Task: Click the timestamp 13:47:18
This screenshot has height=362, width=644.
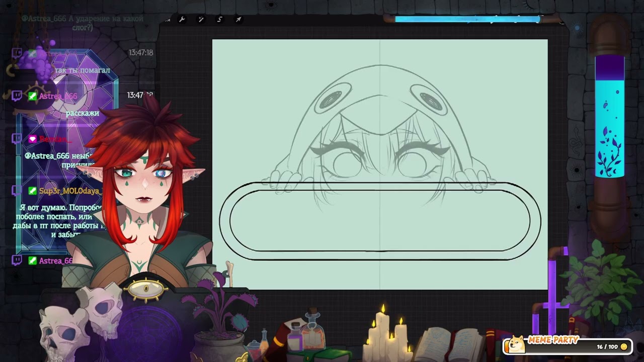Action: [140, 52]
